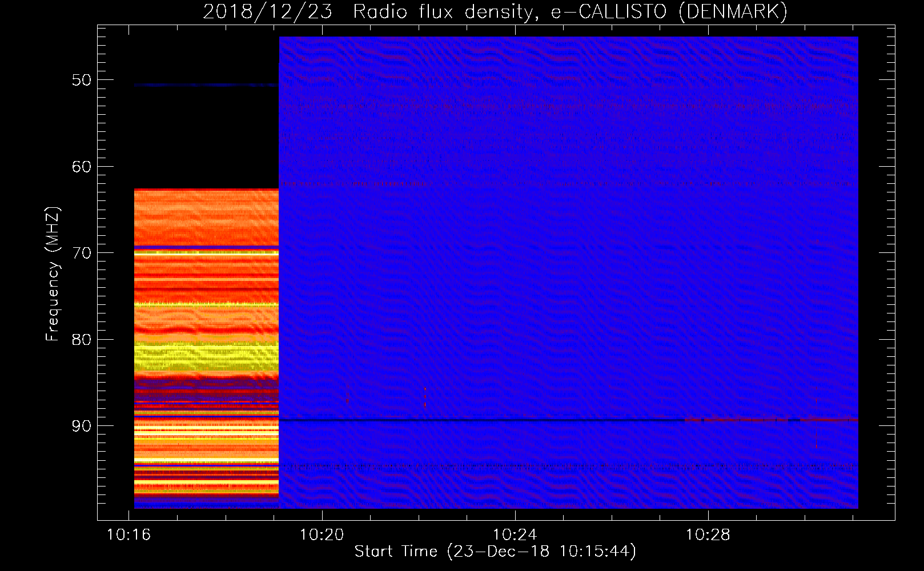The height and width of the screenshot is (571, 924).
Task: Click the yellow band near 82 MHz
Action: (206, 356)
